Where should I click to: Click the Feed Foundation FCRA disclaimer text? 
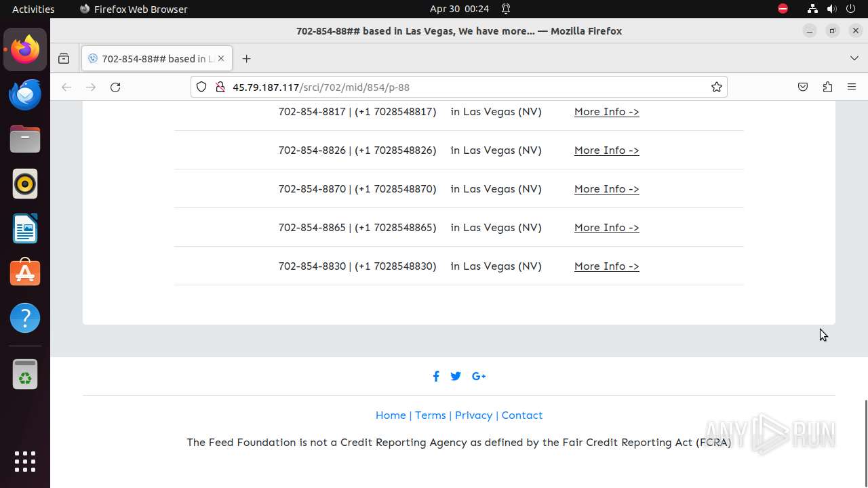(x=459, y=442)
